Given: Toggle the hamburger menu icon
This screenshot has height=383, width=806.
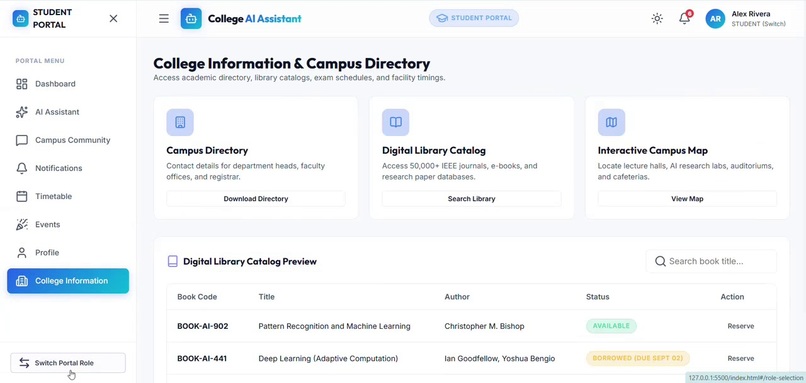Looking at the screenshot, I should click(163, 19).
